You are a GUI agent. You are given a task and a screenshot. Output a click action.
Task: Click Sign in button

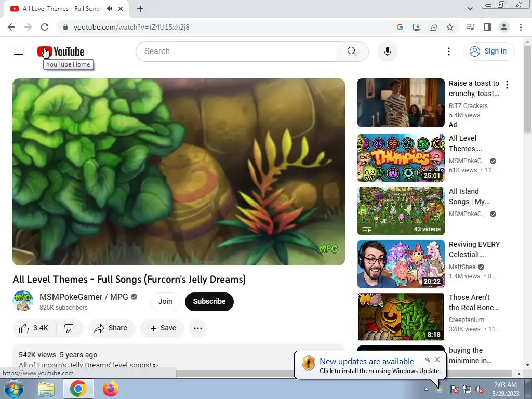[x=488, y=51]
